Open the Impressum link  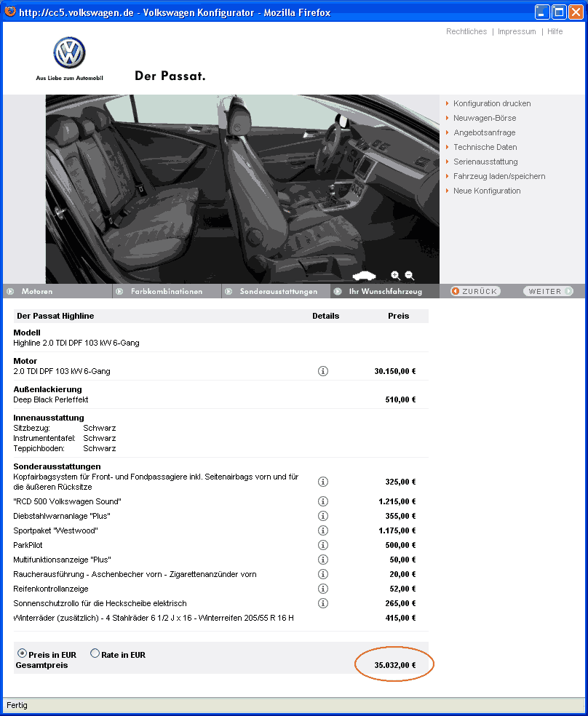tap(517, 31)
